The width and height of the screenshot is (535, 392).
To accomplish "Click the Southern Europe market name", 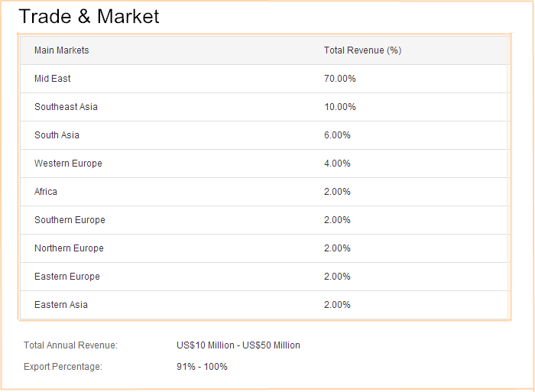I will point(70,220).
